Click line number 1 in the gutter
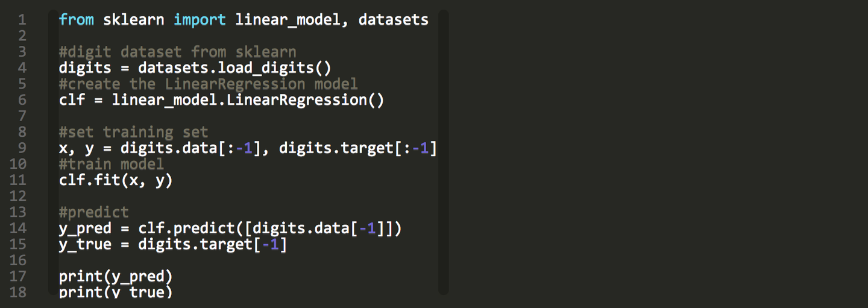 (x=22, y=20)
